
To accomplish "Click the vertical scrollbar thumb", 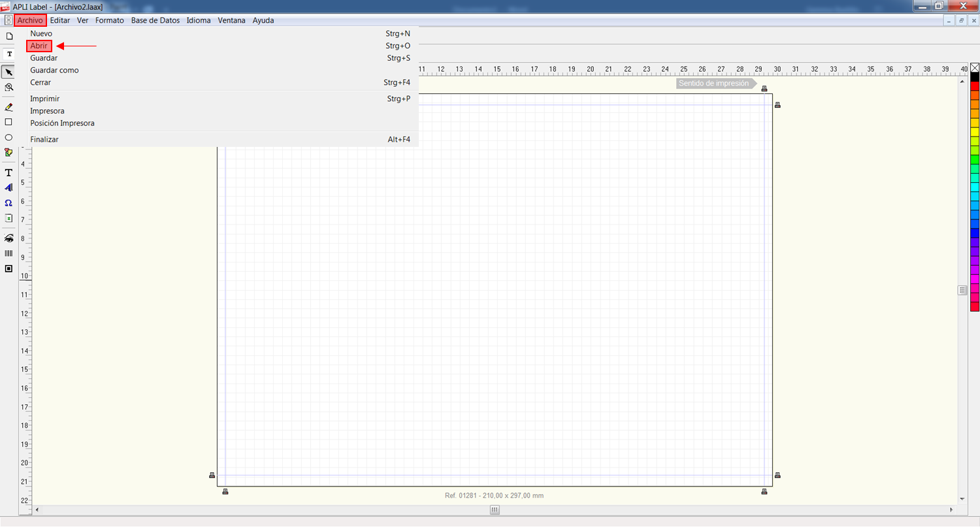I will point(962,290).
